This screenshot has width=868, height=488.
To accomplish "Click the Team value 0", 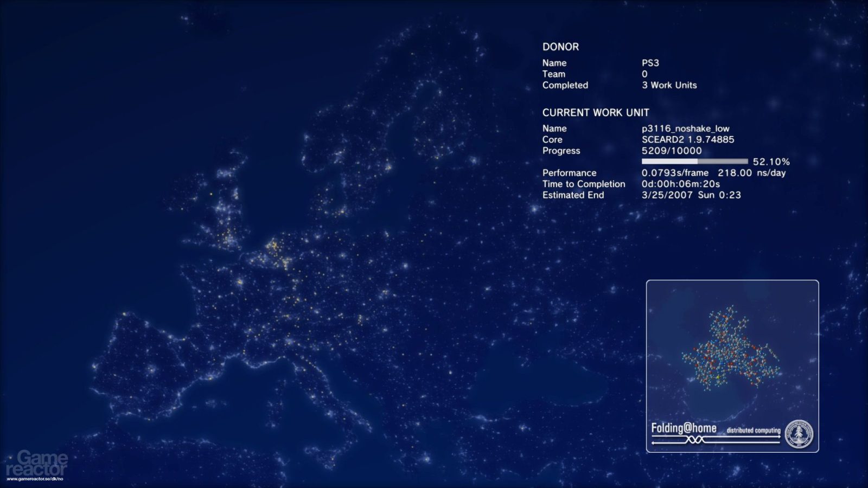I will coord(644,74).
